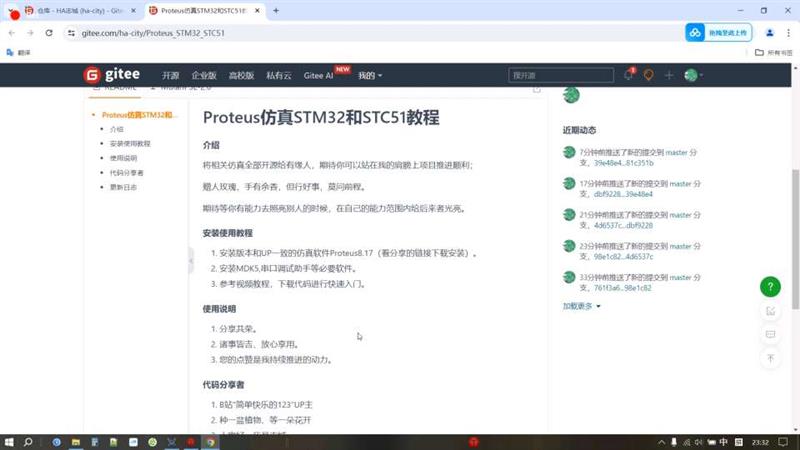Open the Chrome profile icon

coord(769,33)
